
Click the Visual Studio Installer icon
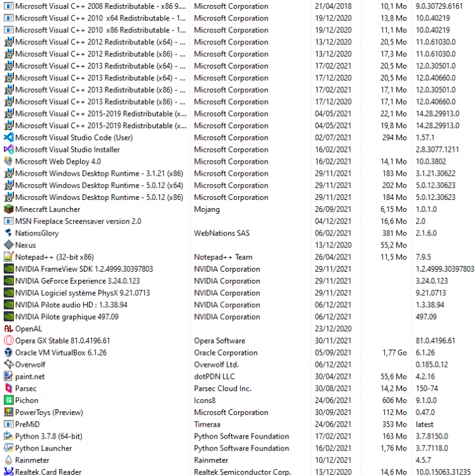tap(8, 149)
